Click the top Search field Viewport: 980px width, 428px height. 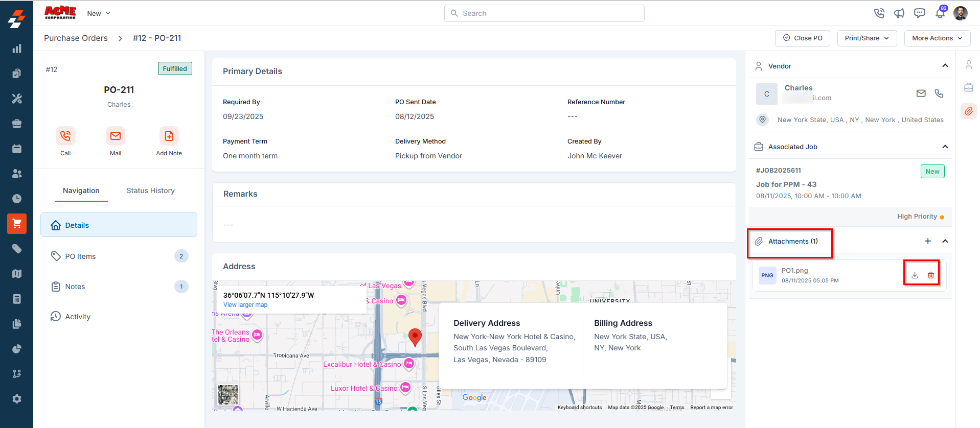[544, 13]
